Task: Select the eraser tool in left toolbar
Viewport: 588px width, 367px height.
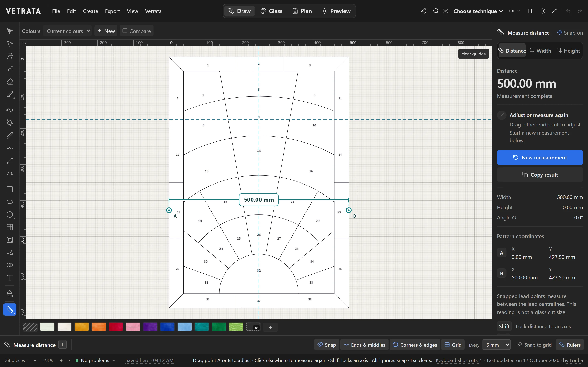Action: (10, 82)
